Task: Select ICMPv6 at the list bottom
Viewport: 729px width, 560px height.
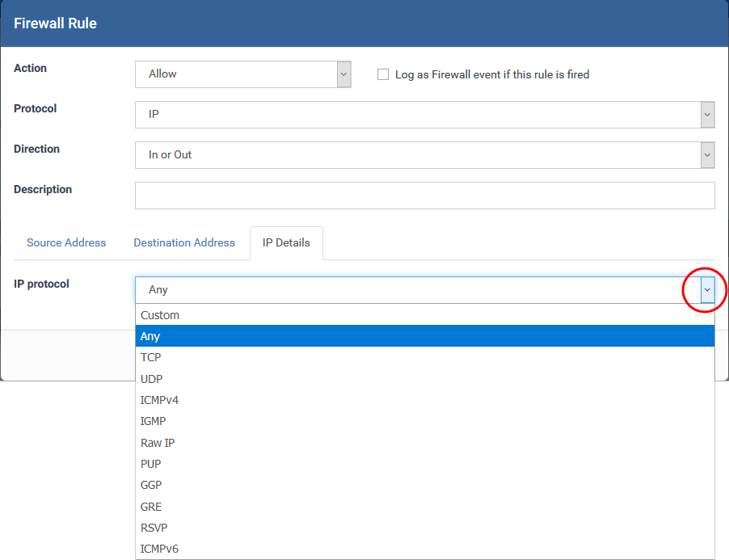Action: (425, 549)
